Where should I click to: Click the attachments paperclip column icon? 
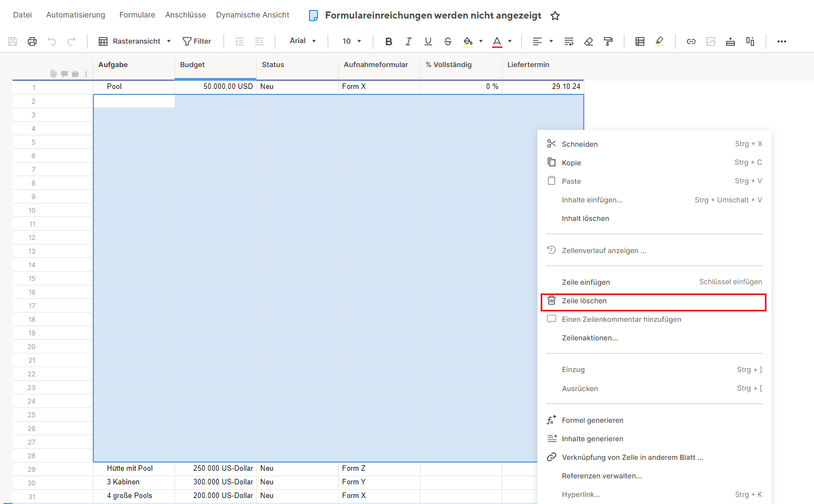coord(53,74)
